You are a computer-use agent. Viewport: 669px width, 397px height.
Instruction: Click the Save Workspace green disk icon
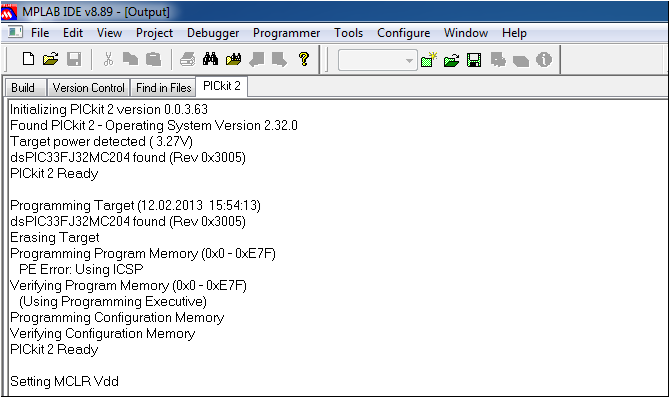(x=474, y=60)
